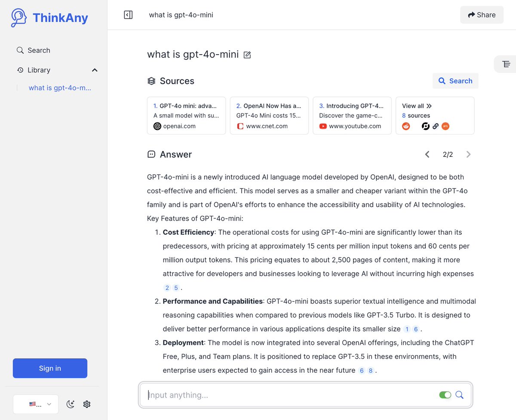Go to the next answer arrow

coord(468,154)
